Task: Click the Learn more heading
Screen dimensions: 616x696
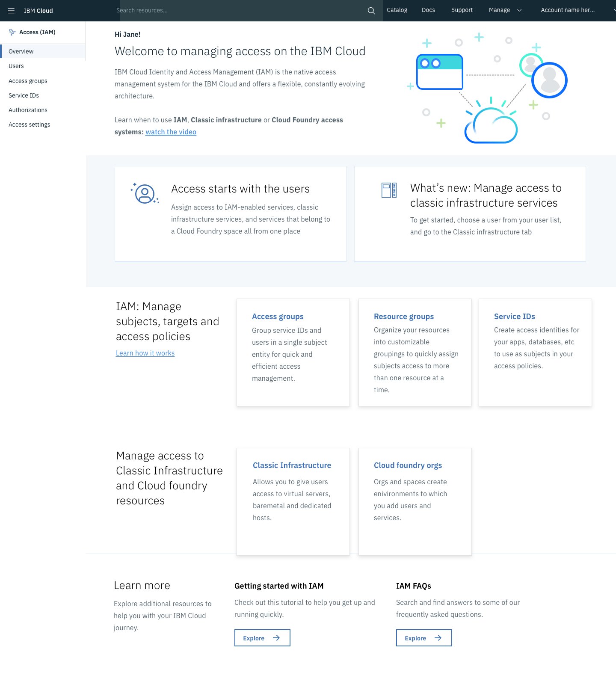Action: [142, 586]
